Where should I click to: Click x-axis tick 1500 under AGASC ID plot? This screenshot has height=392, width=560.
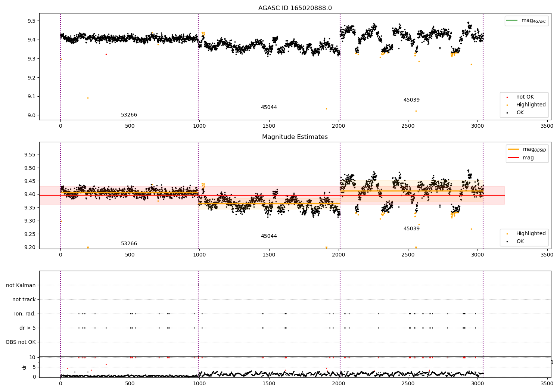[269, 126]
